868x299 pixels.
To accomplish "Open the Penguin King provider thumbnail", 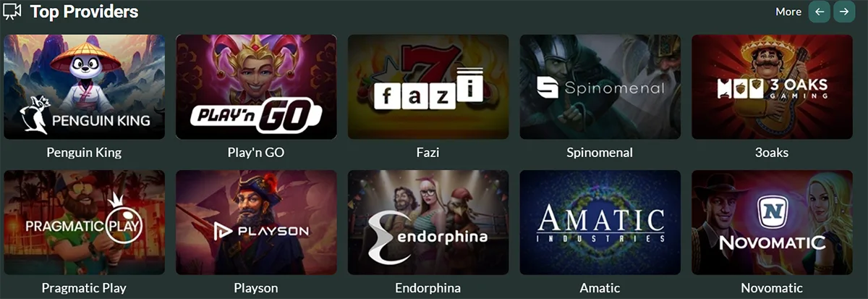I will (84, 87).
